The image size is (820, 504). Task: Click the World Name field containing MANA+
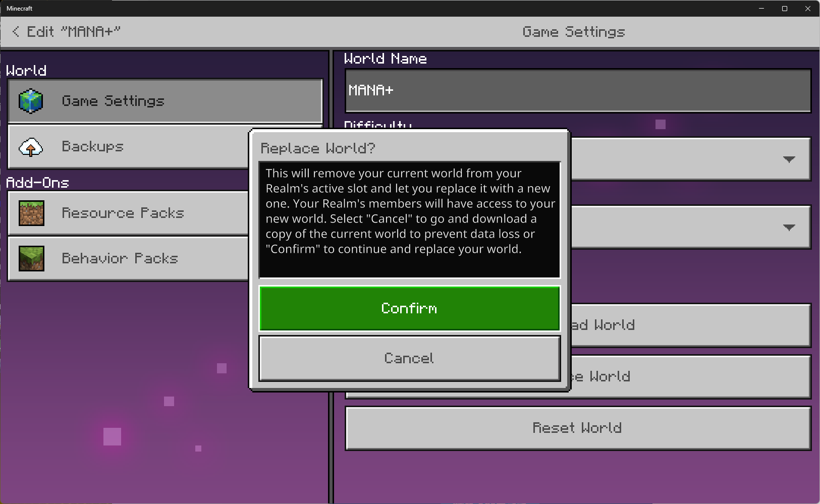(x=578, y=91)
